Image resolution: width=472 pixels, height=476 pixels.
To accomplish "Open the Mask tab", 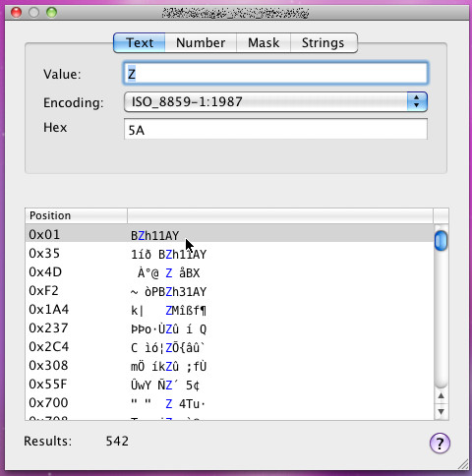I will coord(264,42).
